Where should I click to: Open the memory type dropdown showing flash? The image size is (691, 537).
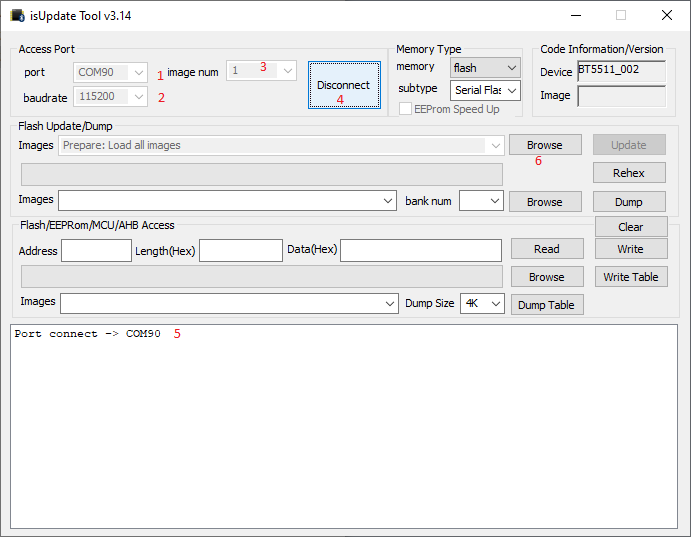485,68
